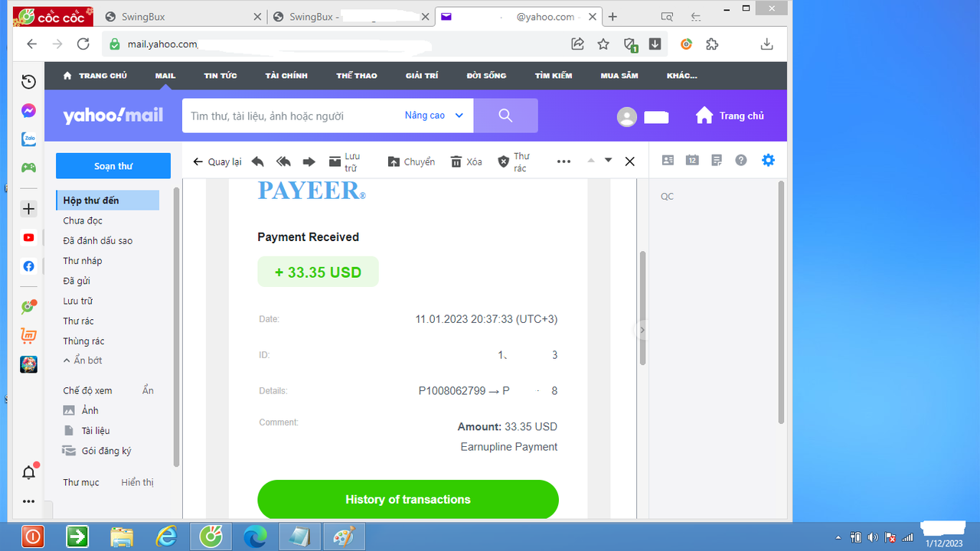Expand the collapsed right panel arrow

642,330
